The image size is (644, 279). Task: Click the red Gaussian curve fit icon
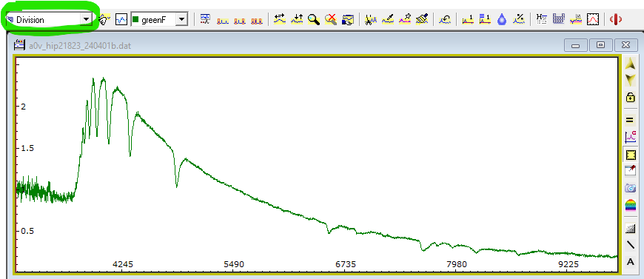point(592,19)
